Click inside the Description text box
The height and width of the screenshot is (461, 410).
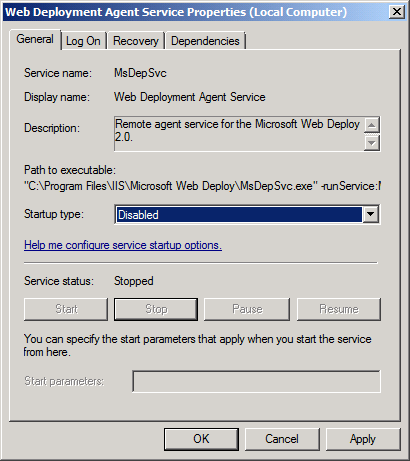click(239, 134)
